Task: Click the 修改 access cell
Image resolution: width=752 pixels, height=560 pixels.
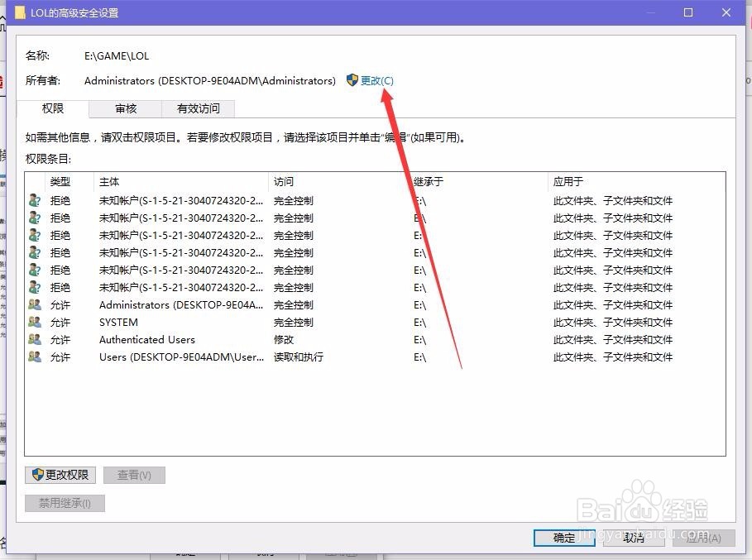Action: [284, 339]
